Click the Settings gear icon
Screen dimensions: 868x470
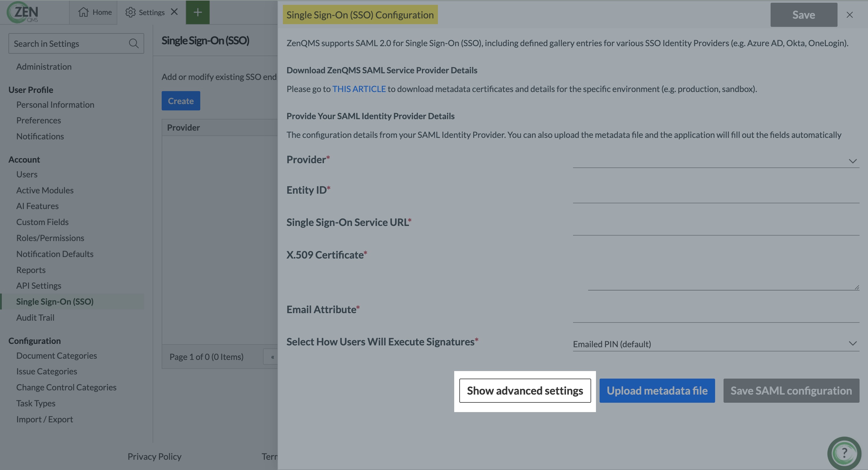coord(130,12)
